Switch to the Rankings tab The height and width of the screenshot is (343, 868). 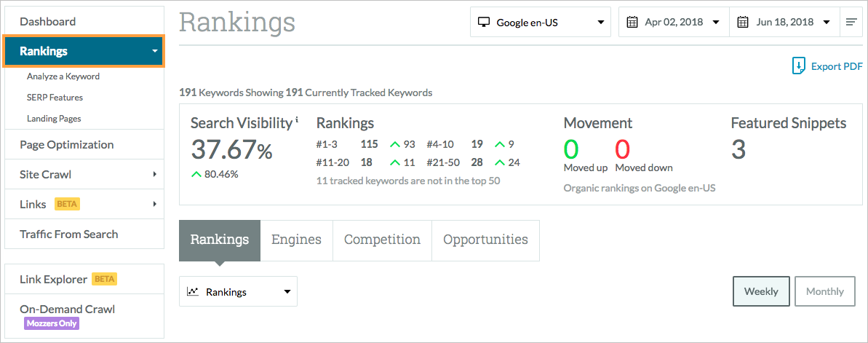pos(220,240)
